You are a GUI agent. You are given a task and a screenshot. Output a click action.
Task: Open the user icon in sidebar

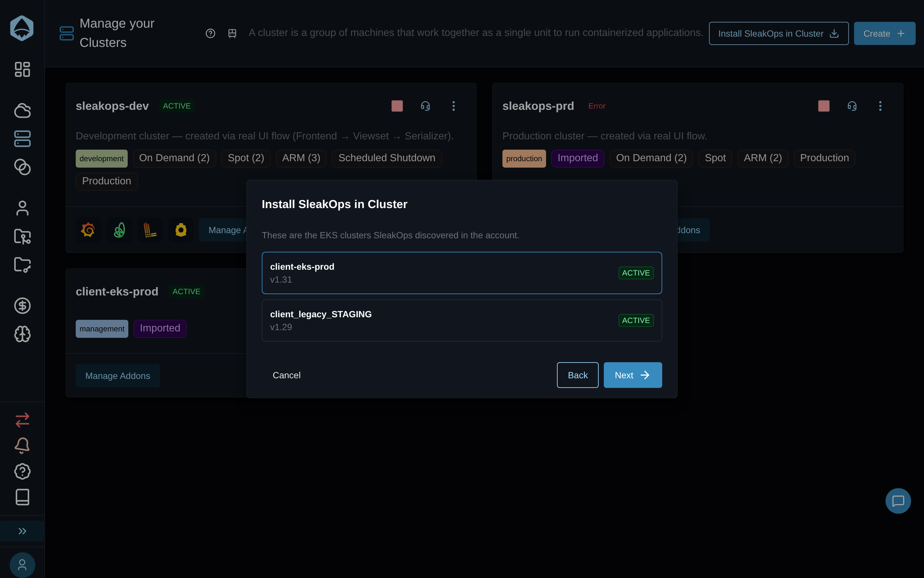(22, 208)
